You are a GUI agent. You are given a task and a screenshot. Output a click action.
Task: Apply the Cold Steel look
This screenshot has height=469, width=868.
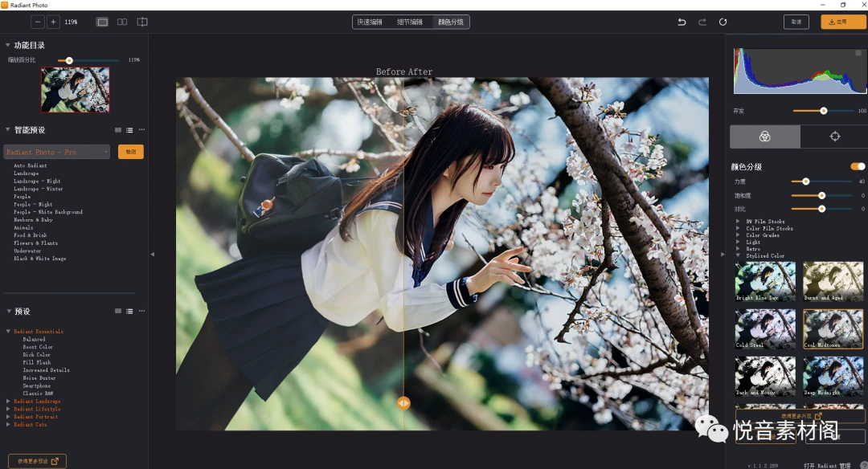pos(765,329)
